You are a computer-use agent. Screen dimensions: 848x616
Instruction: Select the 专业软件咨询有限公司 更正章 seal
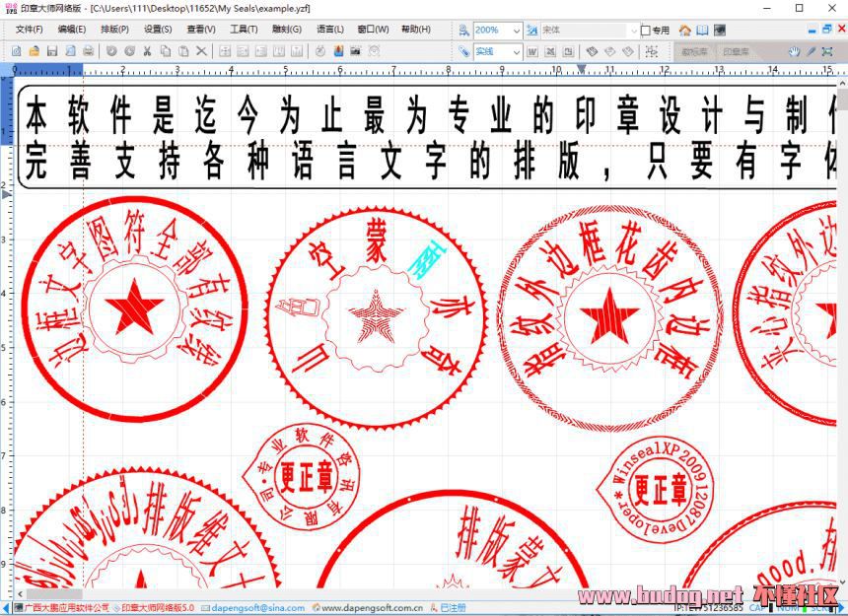[301, 478]
